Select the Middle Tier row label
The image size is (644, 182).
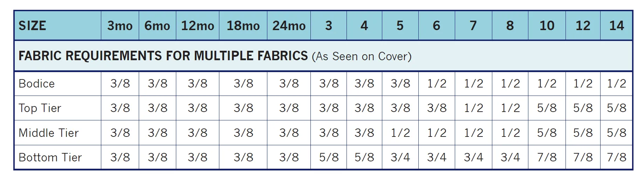coord(48,133)
